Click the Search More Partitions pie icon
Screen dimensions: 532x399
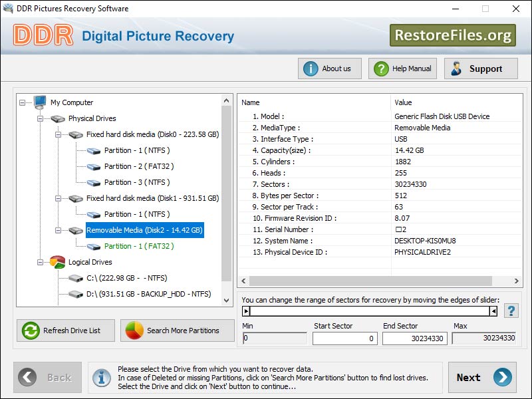pos(132,331)
